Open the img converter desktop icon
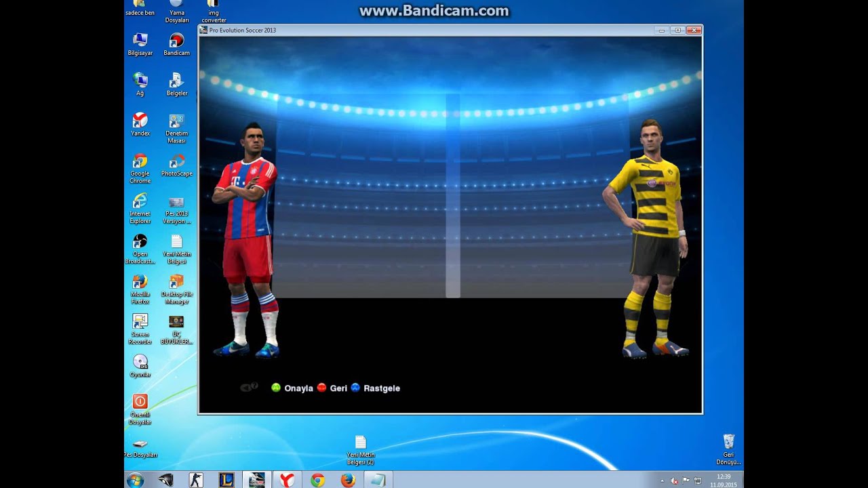This screenshot has height=488, width=868. tap(214, 12)
